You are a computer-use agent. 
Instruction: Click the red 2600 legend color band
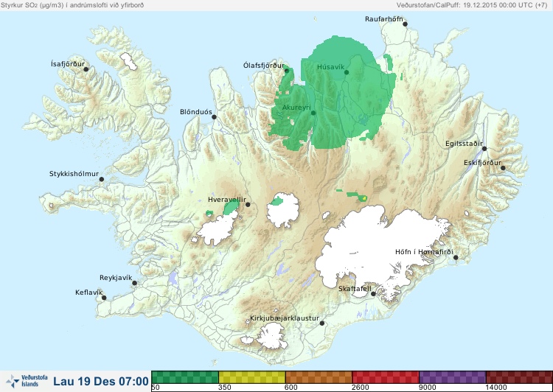click(386, 377)
